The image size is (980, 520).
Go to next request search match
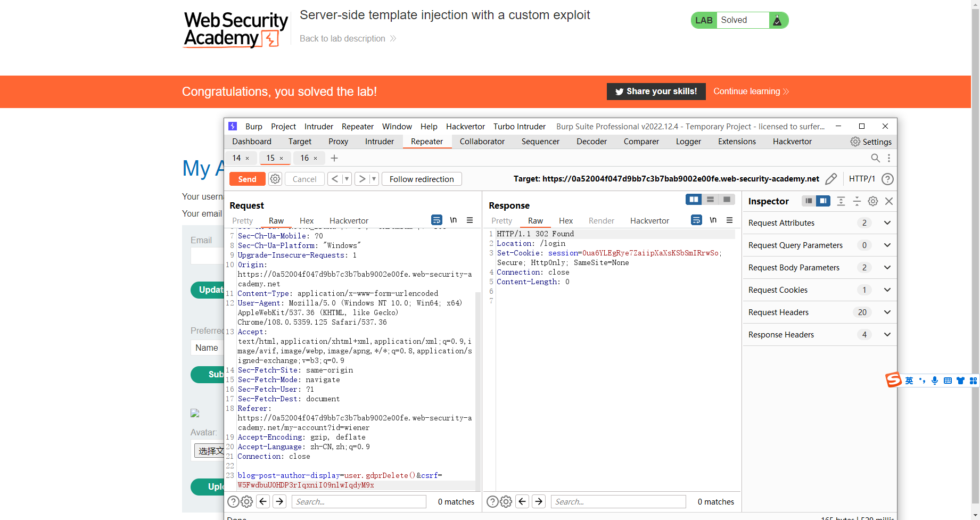tap(279, 501)
